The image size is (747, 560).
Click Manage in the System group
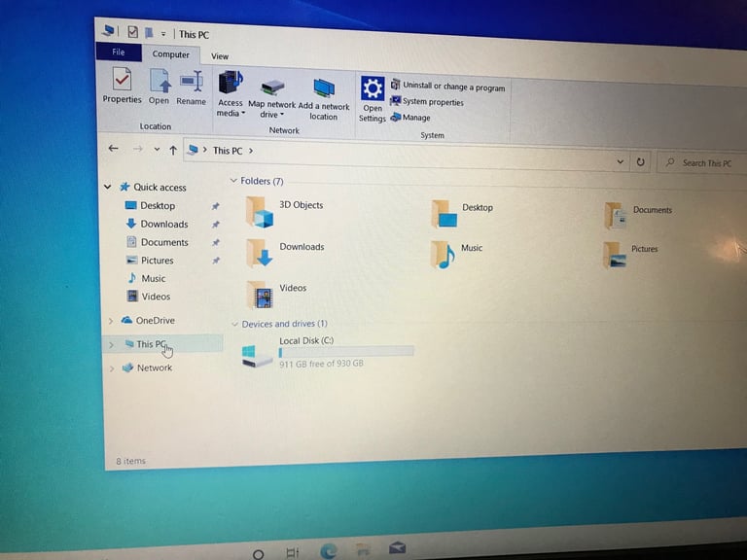coord(410,117)
